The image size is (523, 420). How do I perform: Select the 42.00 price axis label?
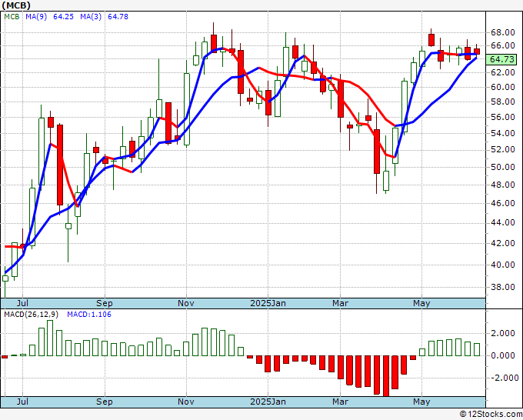[502, 243]
